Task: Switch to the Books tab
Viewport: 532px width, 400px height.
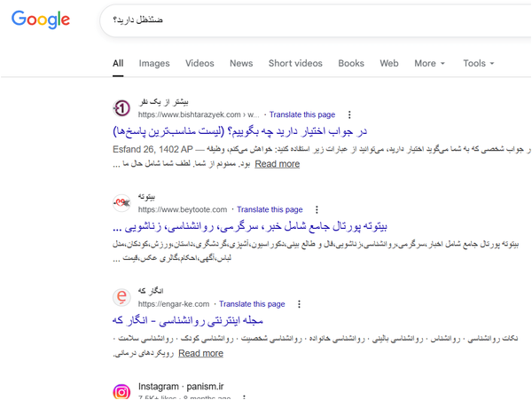Action: (x=351, y=64)
